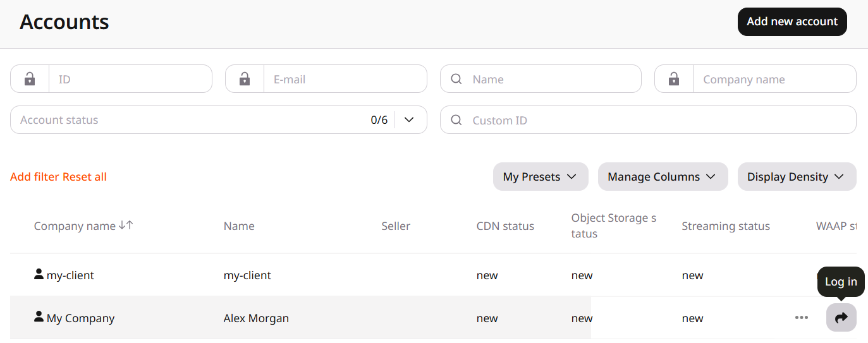Click the Alex Morgan name cell
Screen dimensions: 868x343
256,318
